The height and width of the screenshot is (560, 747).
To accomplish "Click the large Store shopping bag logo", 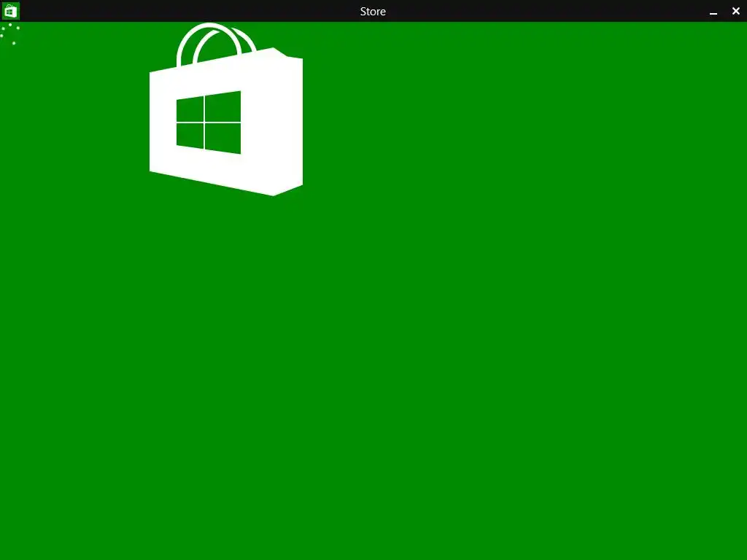I will pyautogui.click(x=226, y=109).
